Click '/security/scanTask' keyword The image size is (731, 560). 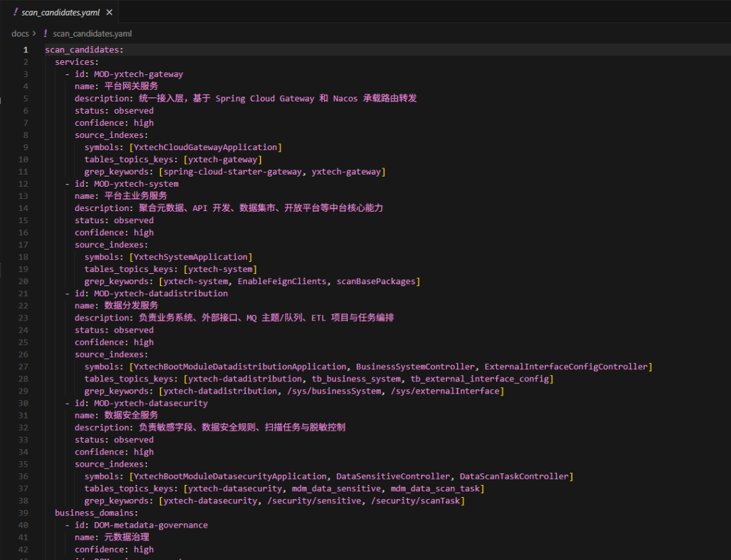coord(416,501)
